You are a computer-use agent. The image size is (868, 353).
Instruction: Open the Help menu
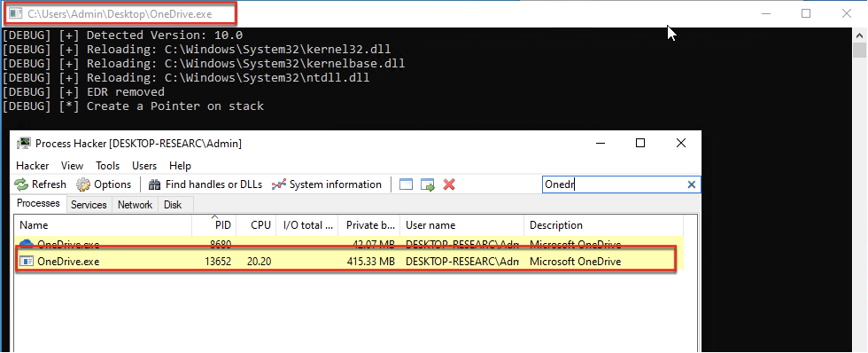pyautogui.click(x=180, y=166)
